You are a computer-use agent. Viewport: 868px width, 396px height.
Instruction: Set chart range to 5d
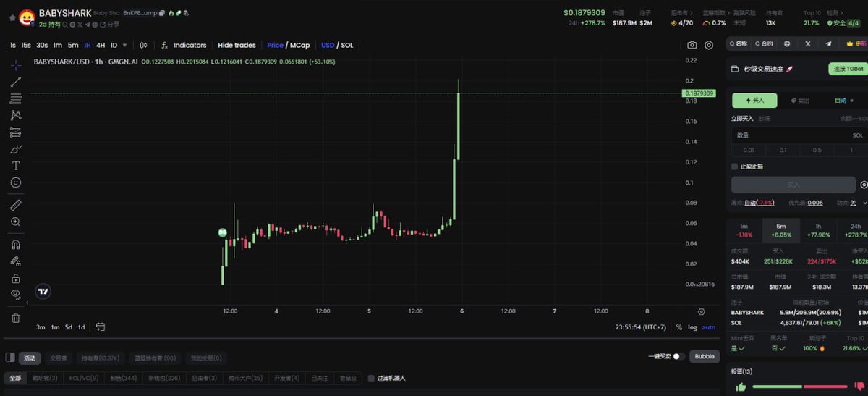[x=69, y=327]
